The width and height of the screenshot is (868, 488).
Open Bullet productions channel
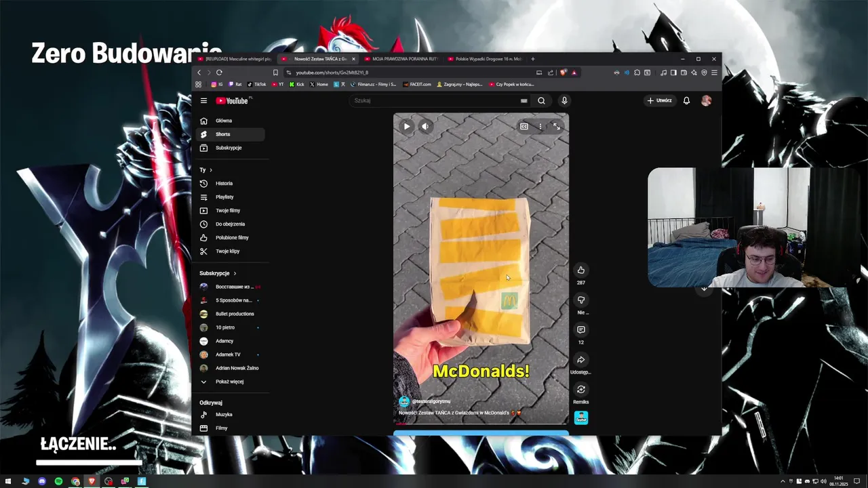click(231, 314)
